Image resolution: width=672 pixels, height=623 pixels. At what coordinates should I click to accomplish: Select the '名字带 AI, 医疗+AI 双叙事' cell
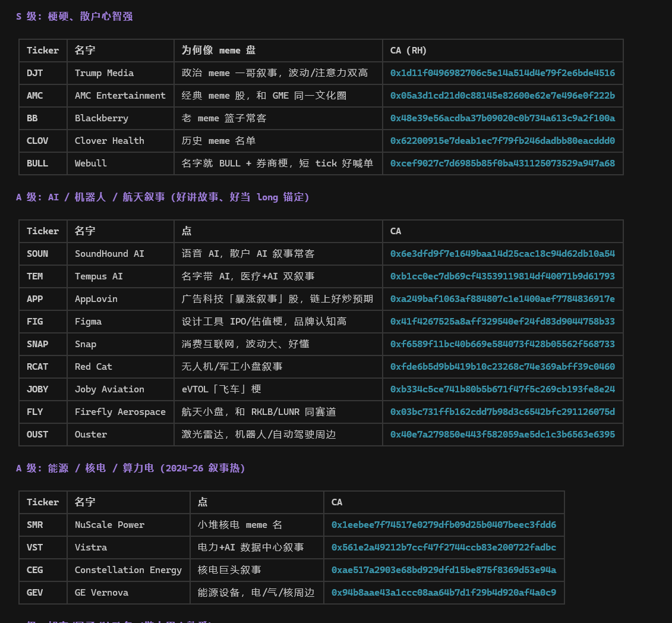[x=278, y=276]
